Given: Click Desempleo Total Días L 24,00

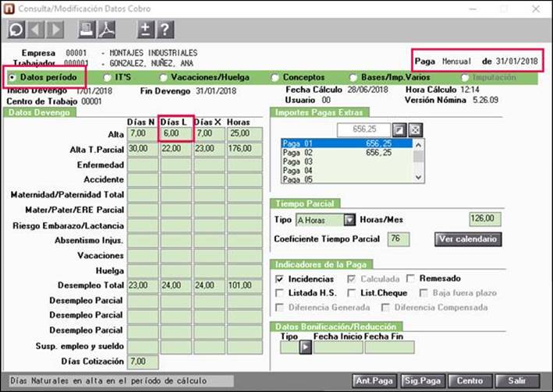Looking at the screenshot, I should pyautogui.click(x=176, y=285).
